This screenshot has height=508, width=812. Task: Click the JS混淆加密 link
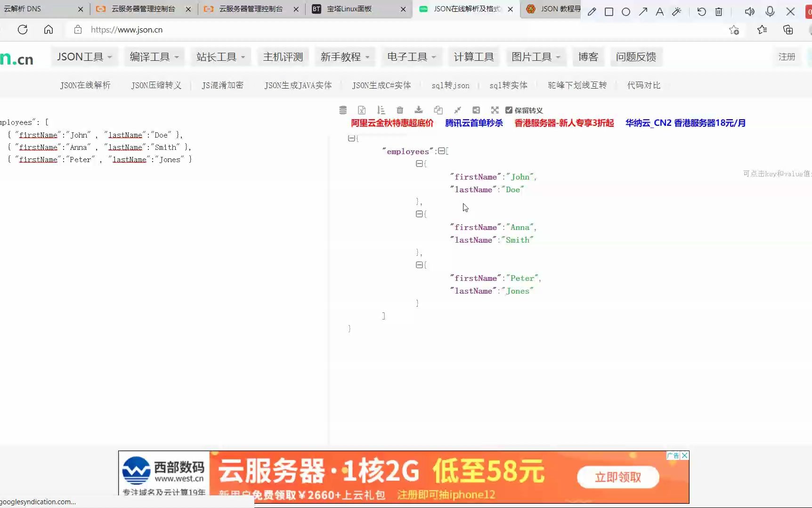(223, 85)
